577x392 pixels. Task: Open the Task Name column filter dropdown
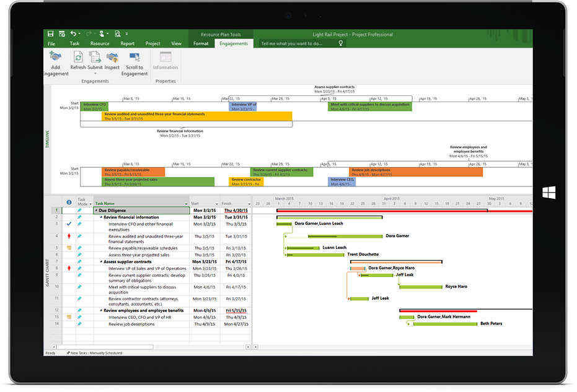(186, 204)
